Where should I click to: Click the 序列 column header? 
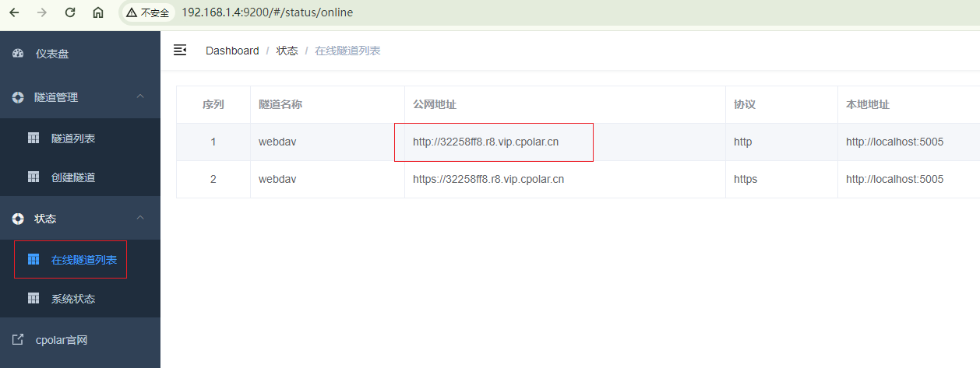(213, 104)
